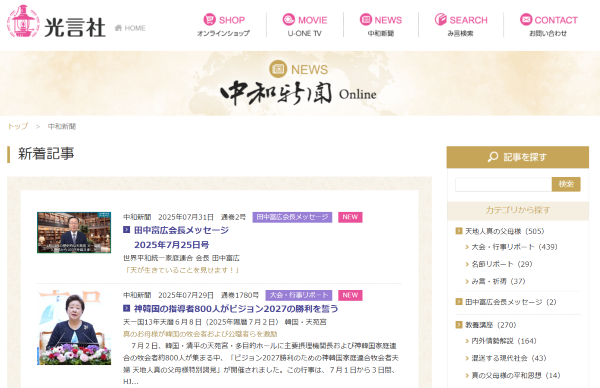Click the SHOP cart icon

click(x=210, y=19)
